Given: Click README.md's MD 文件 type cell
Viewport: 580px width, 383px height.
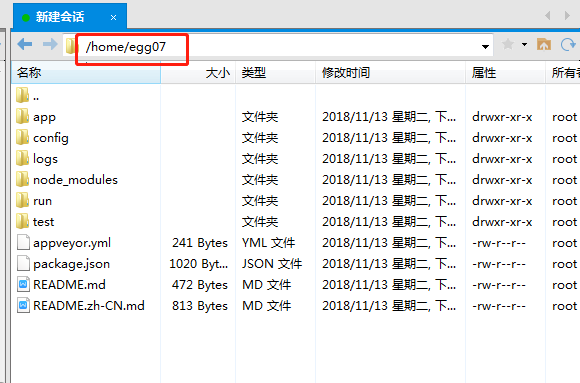Looking at the screenshot, I should pyautogui.click(x=267, y=285).
